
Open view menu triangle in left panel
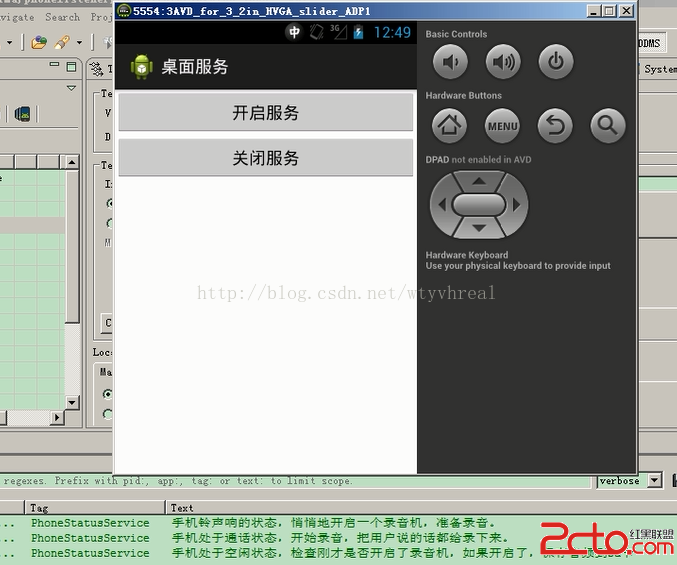pyautogui.click(x=71, y=88)
